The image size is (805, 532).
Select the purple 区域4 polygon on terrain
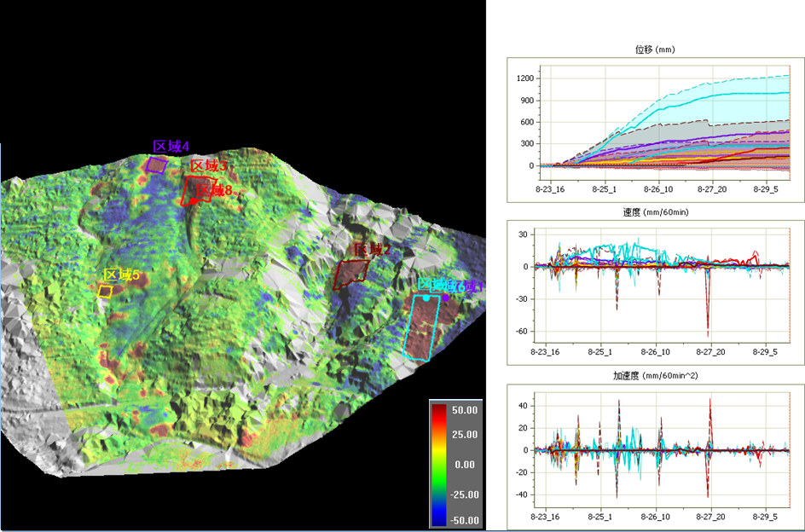156,165
